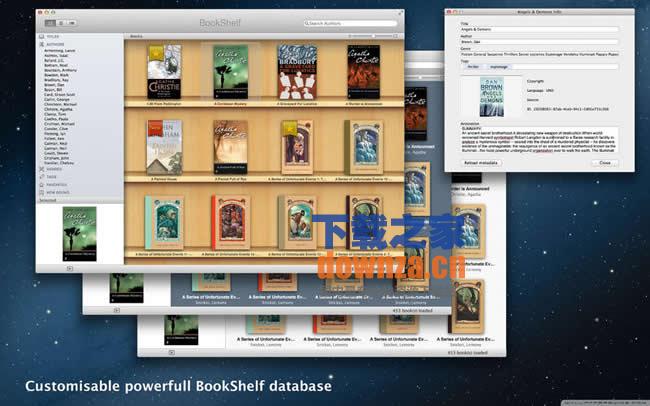Switch to the shelf view toolbar button
The image size is (650, 406).
coord(50,23)
